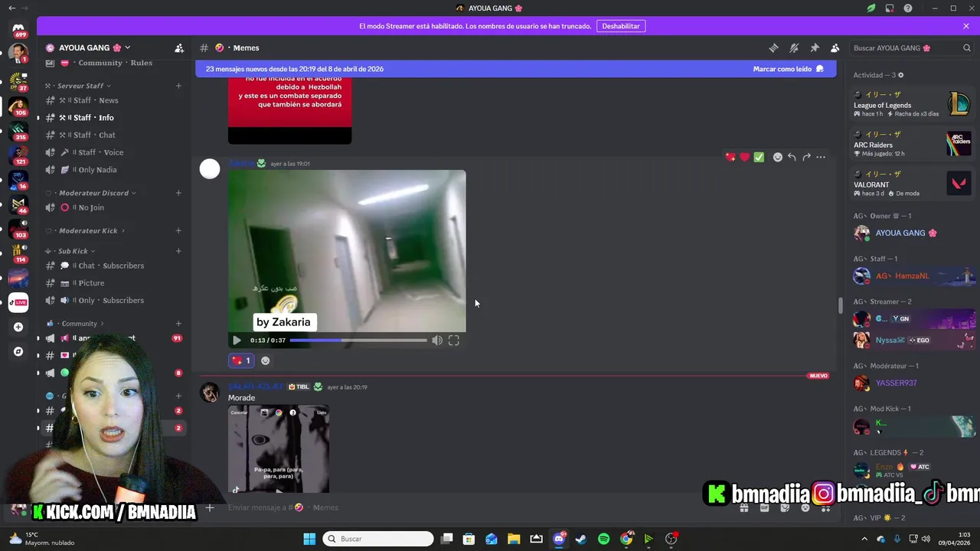Open the Morade video thumbnail

coord(279,449)
